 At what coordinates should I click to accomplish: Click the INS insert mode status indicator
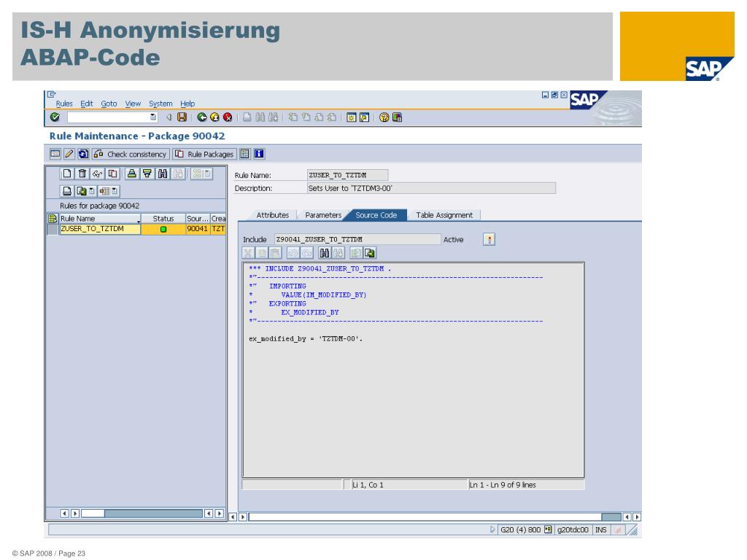pos(601,529)
